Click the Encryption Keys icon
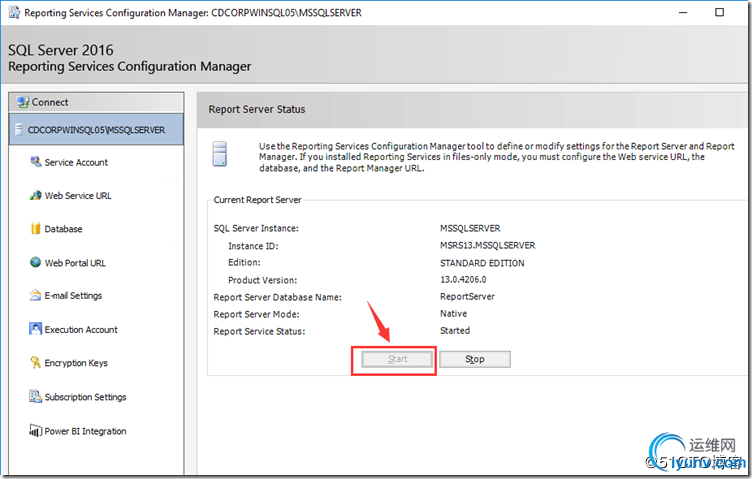Screen dimensions: 752x479 point(35,362)
